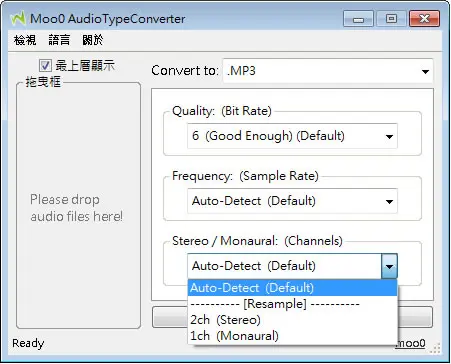Open the 關於 menu

click(x=93, y=40)
